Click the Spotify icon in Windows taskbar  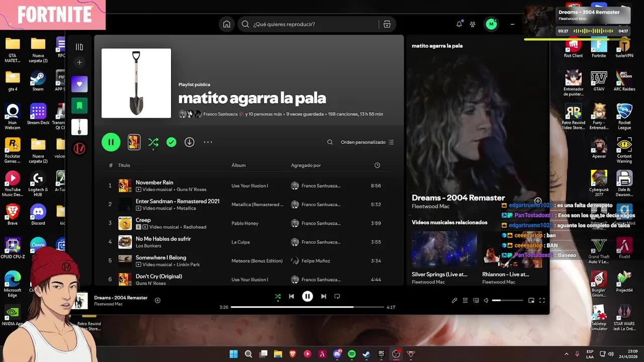(352, 354)
